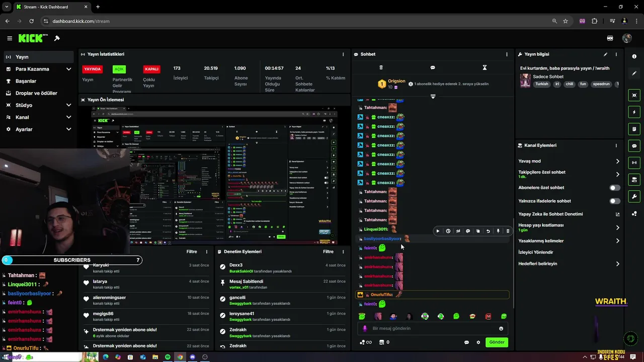The image size is (644, 362).
Task: Click username Linquei3011 in chat
Action: click(x=375, y=229)
